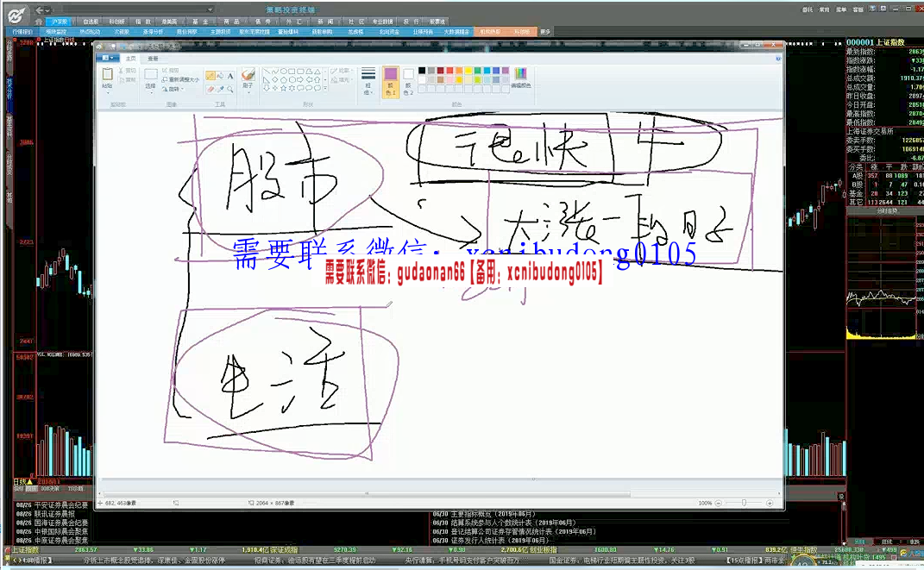Open the shape Fill dropdown
Screen dimensions: 924x570
[x=341, y=80]
